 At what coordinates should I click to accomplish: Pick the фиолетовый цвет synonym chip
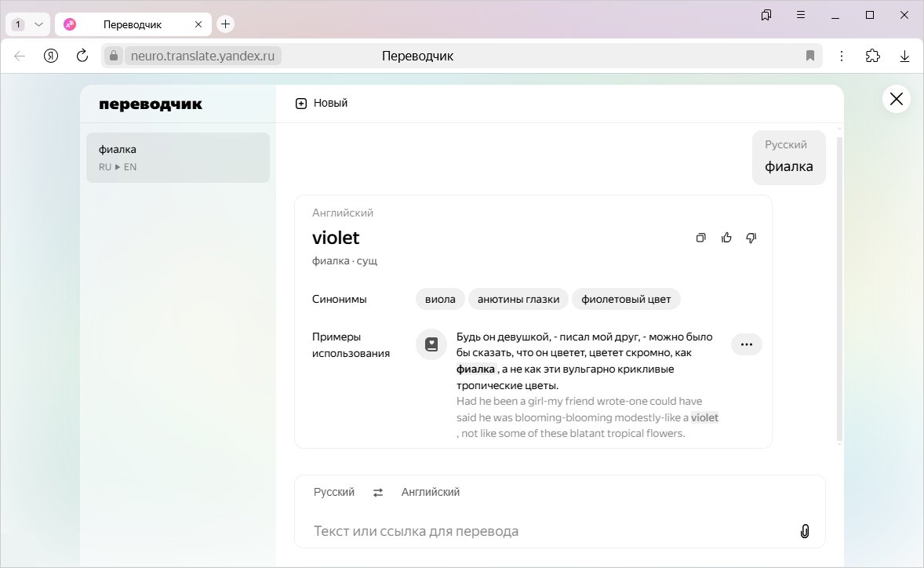(x=626, y=299)
